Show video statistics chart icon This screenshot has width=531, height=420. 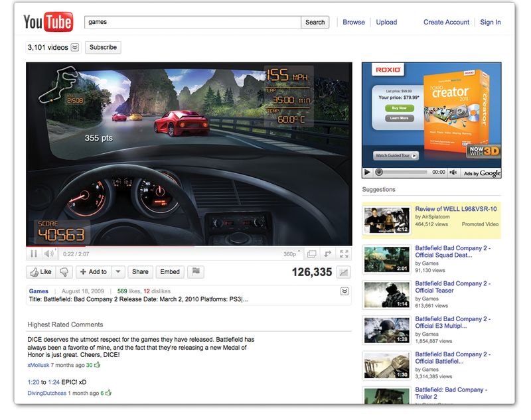tap(343, 272)
